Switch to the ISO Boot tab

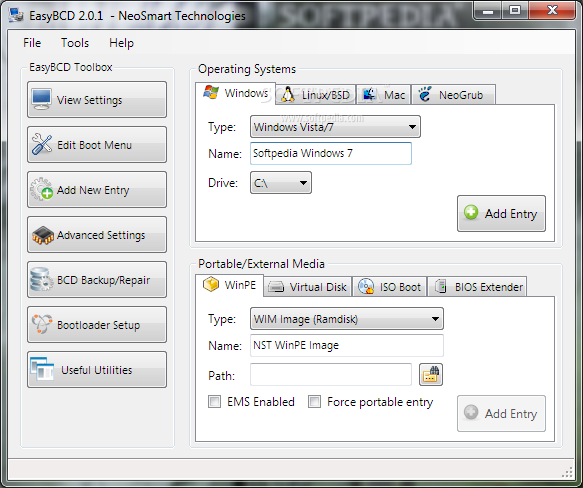pyautogui.click(x=389, y=287)
